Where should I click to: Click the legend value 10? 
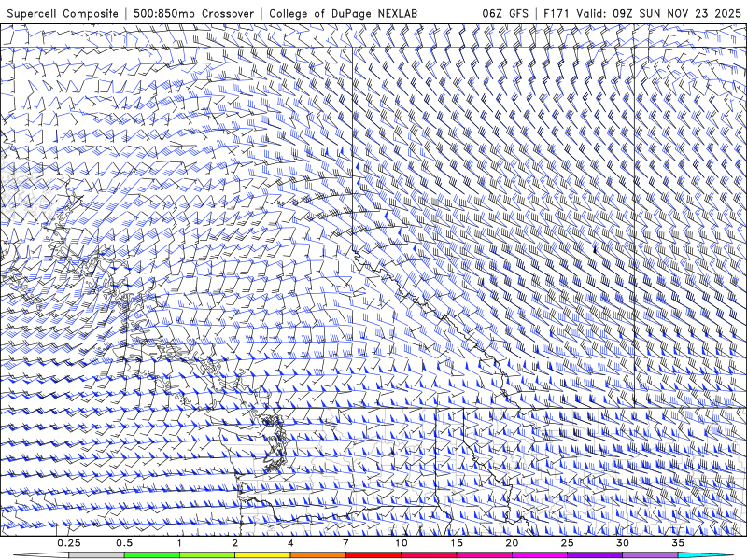click(402, 543)
